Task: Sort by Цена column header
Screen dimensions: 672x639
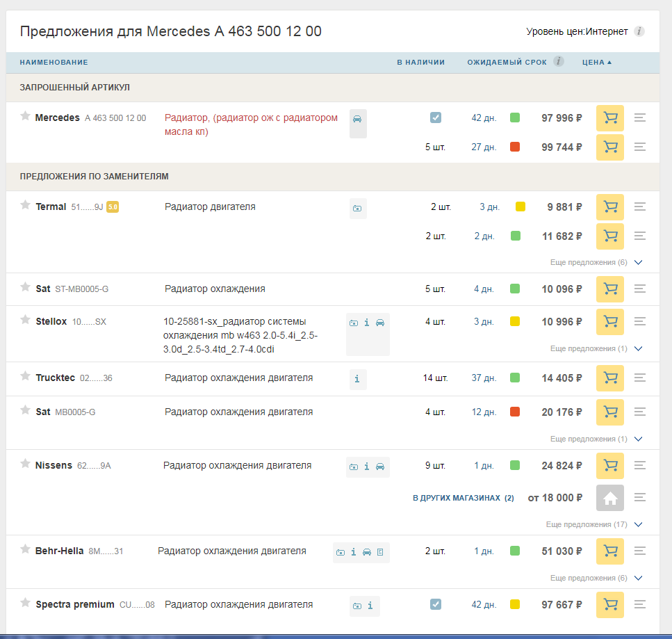Action: tap(596, 62)
